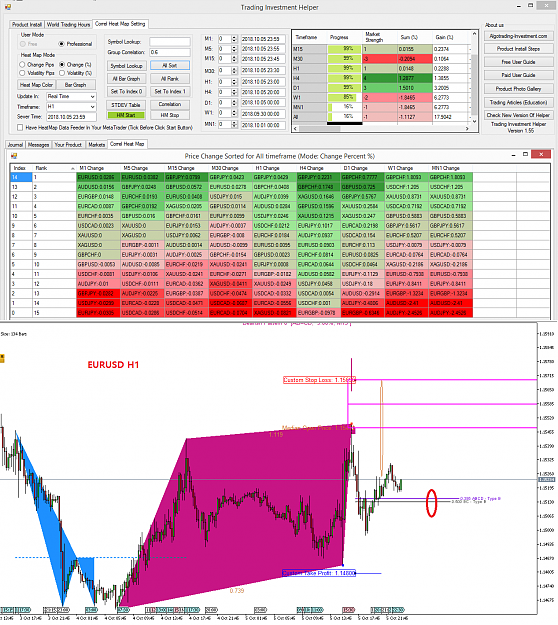Click the H4 Change column header
This screenshot has width=558, height=625.
(318, 168)
